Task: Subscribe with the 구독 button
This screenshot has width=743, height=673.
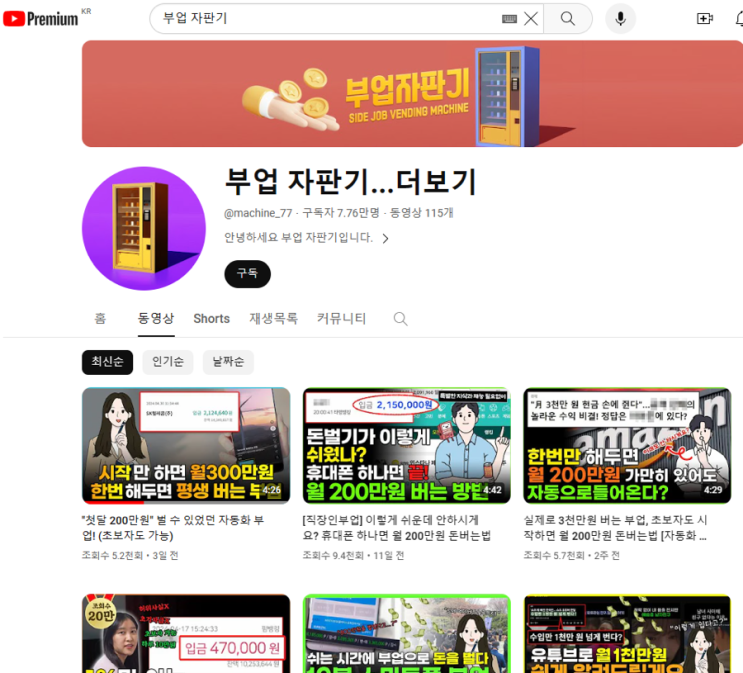Action: (x=247, y=274)
